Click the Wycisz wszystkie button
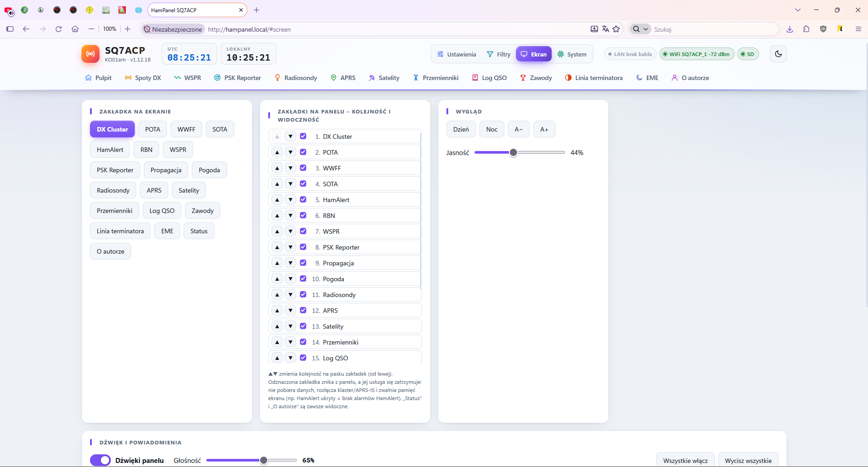This screenshot has width=868, height=467. click(748, 460)
